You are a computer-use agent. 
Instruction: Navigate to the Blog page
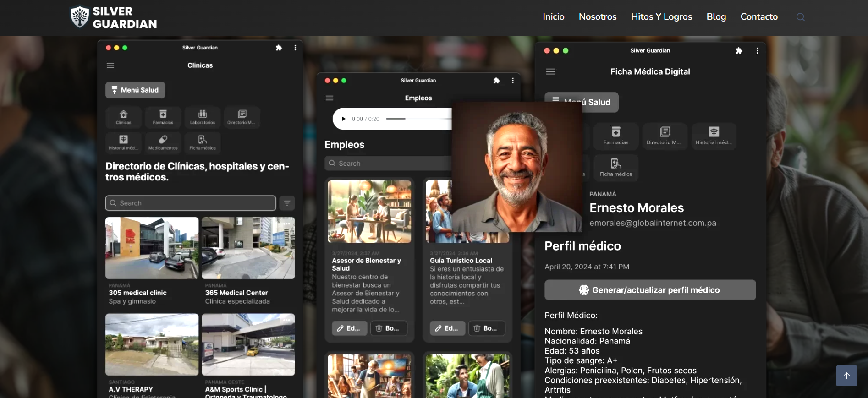pyautogui.click(x=716, y=17)
